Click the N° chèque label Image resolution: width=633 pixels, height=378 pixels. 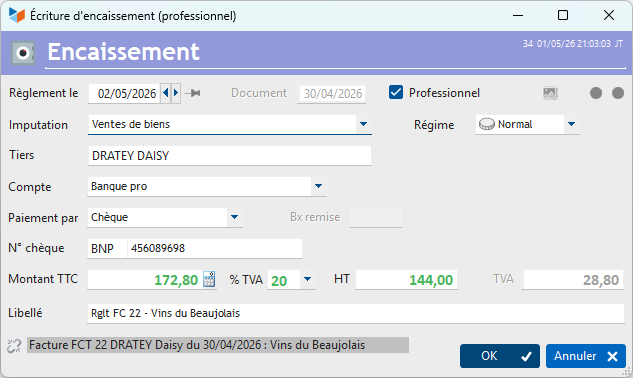click(x=36, y=248)
